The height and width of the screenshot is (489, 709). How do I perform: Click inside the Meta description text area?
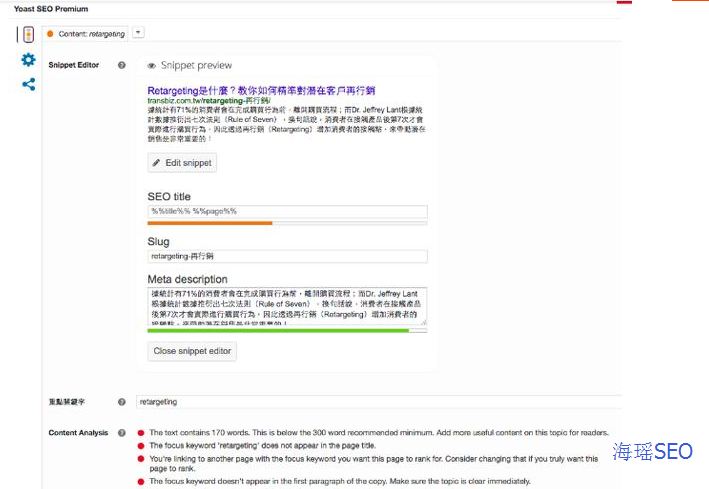click(x=287, y=306)
